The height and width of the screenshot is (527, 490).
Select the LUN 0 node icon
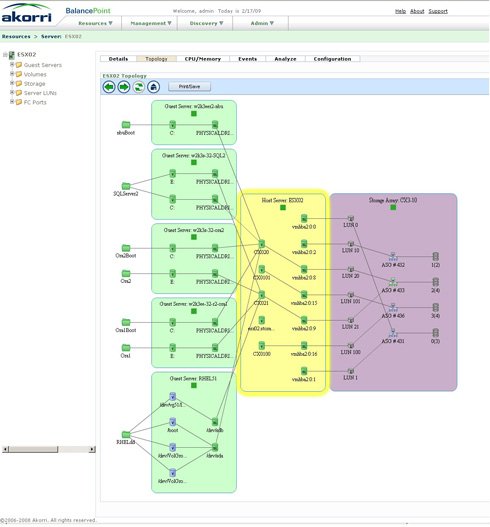click(x=351, y=218)
